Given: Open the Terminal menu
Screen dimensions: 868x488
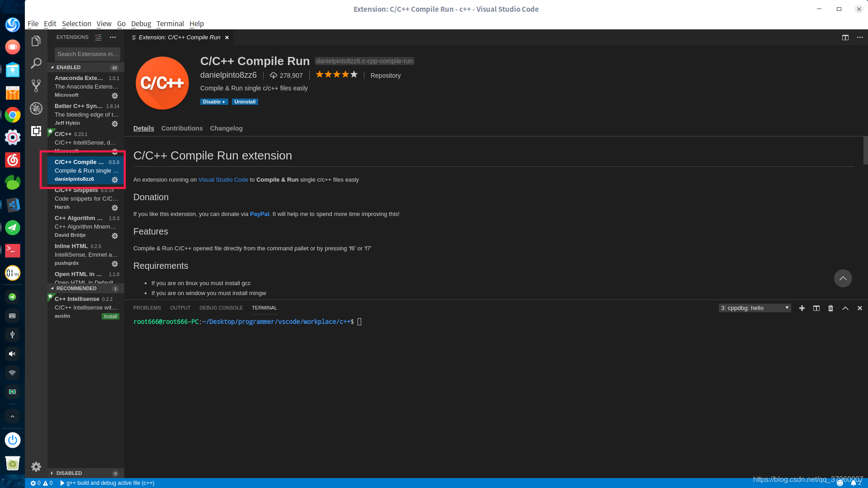Looking at the screenshot, I should pos(170,23).
